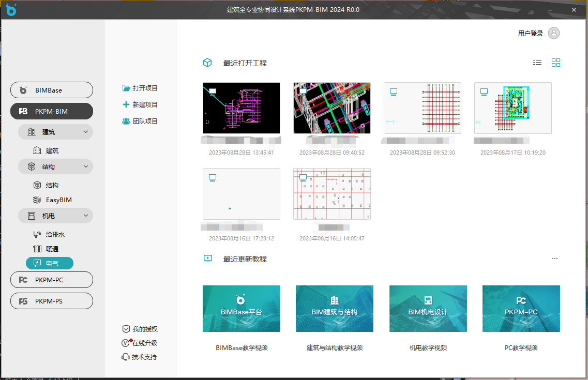Choose the 暖通 module item
The image size is (588, 380).
[46, 249]
